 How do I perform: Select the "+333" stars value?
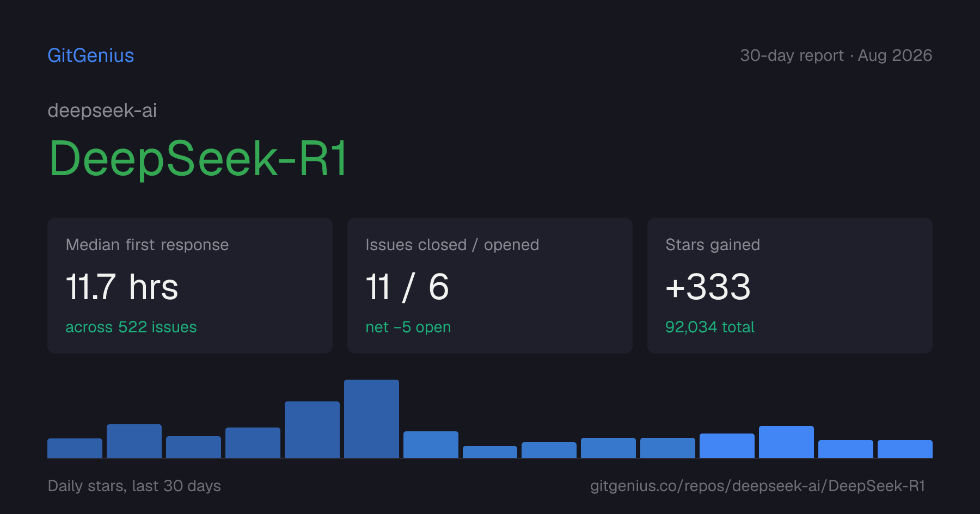pyautogui.click(x=708, y=287)
